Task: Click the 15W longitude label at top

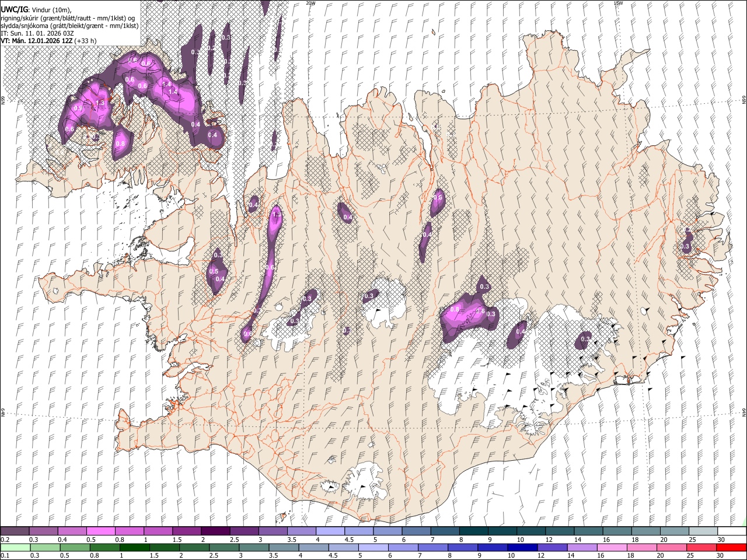Action: point(618,3)
